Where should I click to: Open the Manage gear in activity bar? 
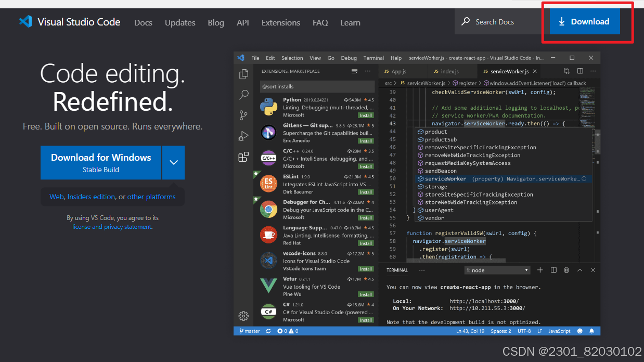[x=243, y=316]
